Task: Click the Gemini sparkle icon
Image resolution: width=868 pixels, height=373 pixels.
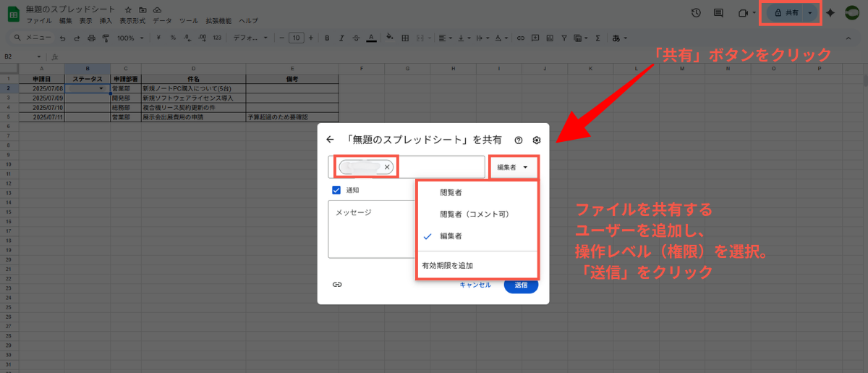Action: (x=830, y=13)
